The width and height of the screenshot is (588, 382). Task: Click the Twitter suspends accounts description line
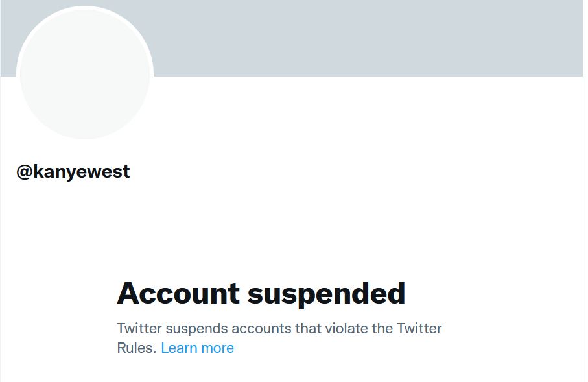[x=279, y=328]
